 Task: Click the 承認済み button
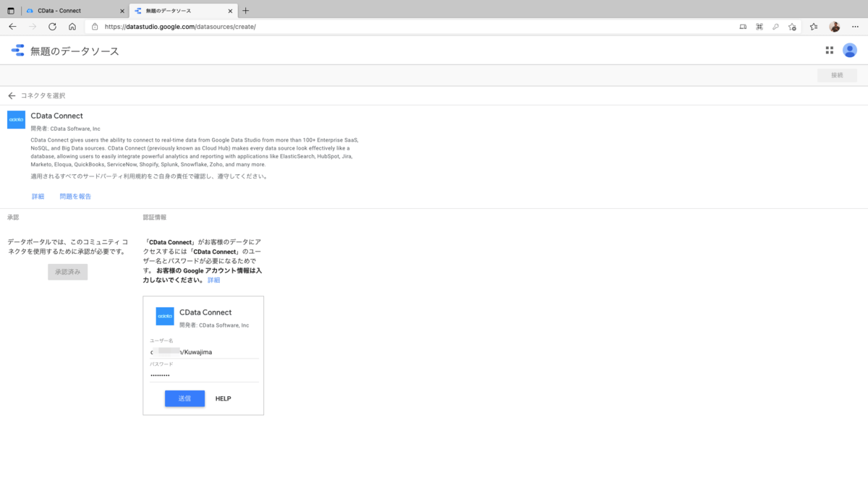coord(68,272)
